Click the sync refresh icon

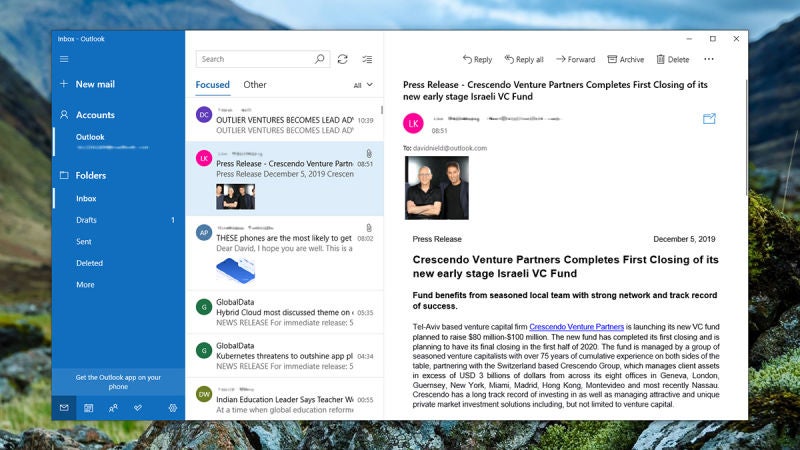(x=342, y=59)
